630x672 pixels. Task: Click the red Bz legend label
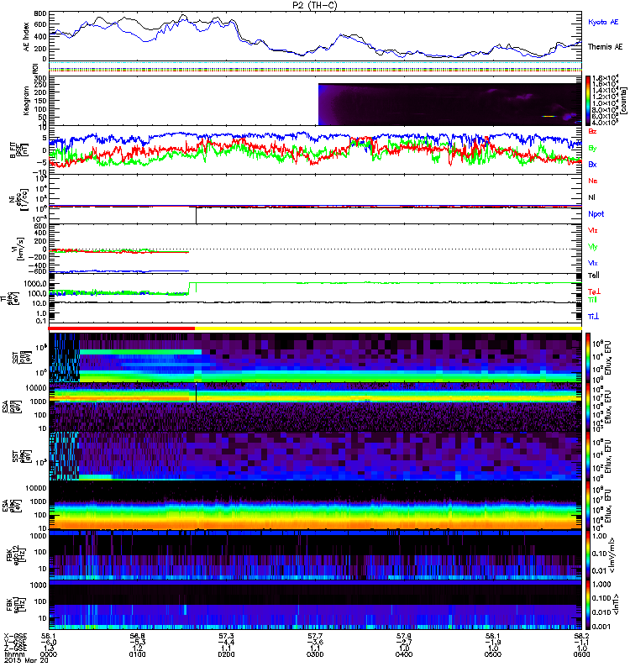click(592, 131)
